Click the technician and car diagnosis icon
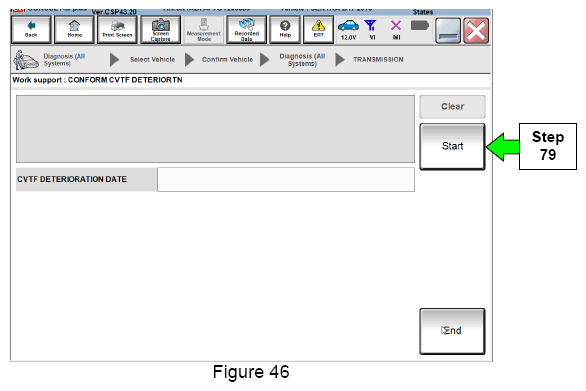Image resolution: width=586 pixels, height=391 pixels. [25, 60]
